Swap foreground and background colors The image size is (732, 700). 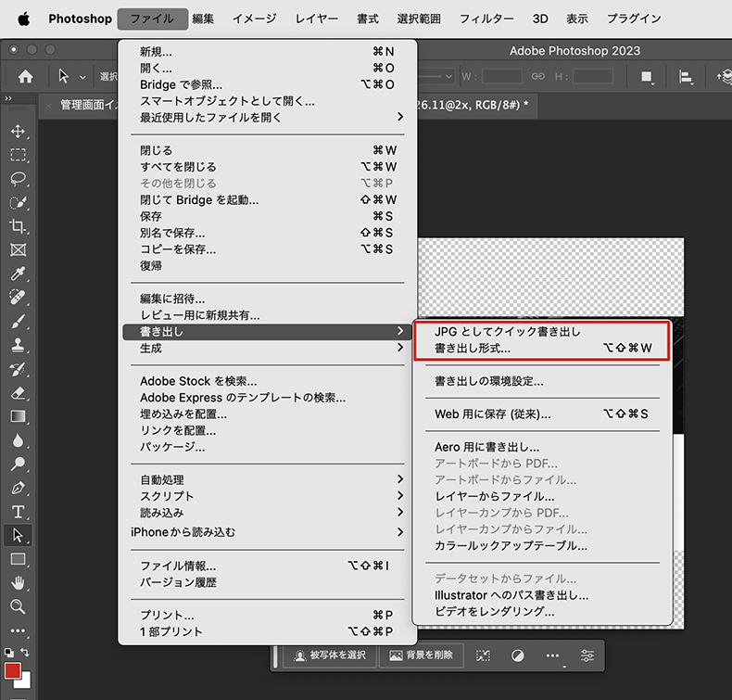point(25,652)
